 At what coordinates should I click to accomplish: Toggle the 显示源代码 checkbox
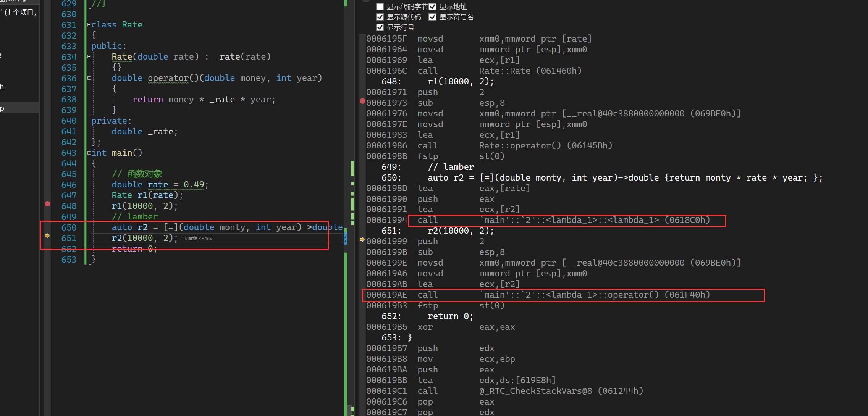pos(380,17)
